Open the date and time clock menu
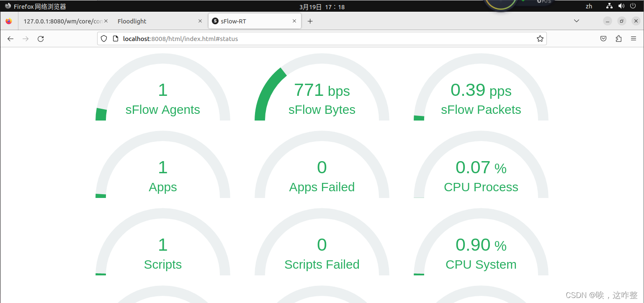The width and height of the screenshot is (644, 303). click(322, 7)
